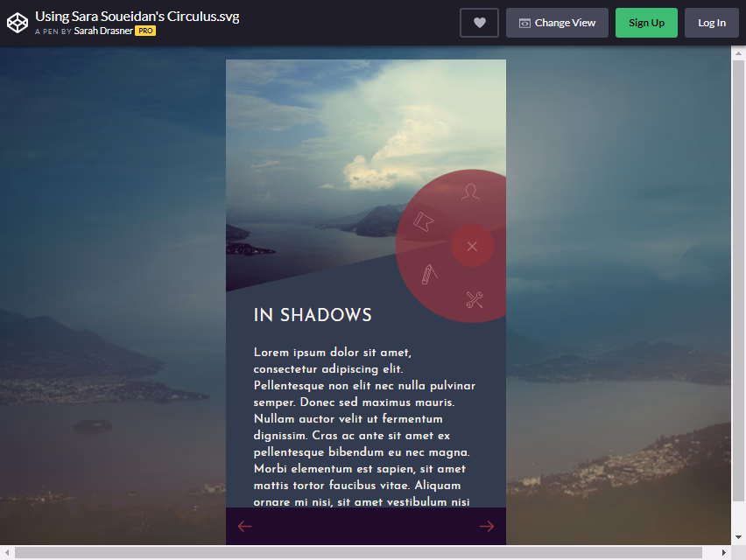
Task: Click the horizontal scrollbar thumb
Action: [x=358, y=552]
